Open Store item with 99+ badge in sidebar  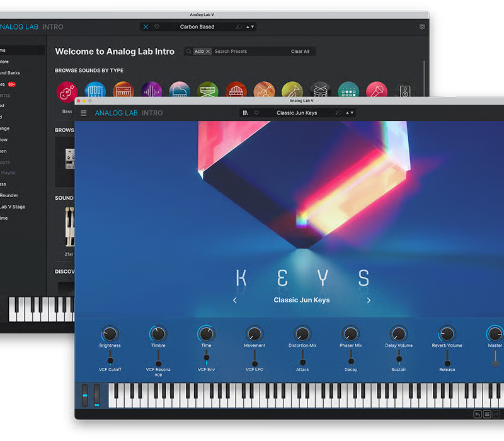(8, 84)
